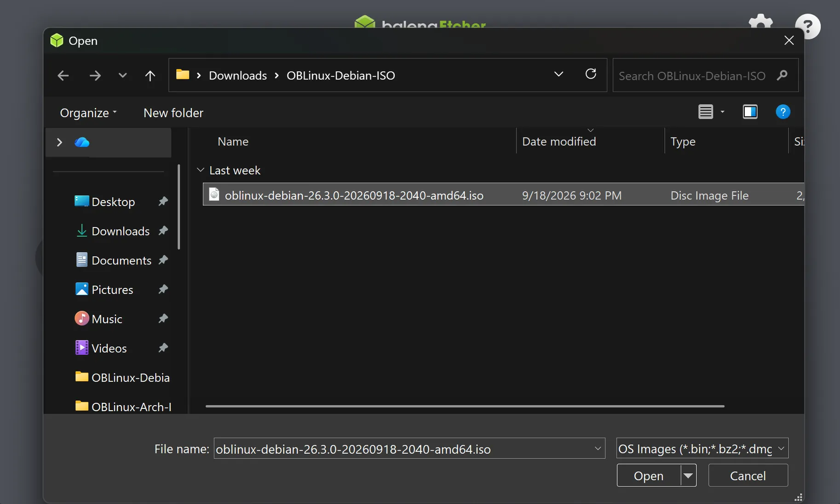Screen dimensions: 840x504
Task: Expand the OneDrive tree node
Action: (59, 142)
